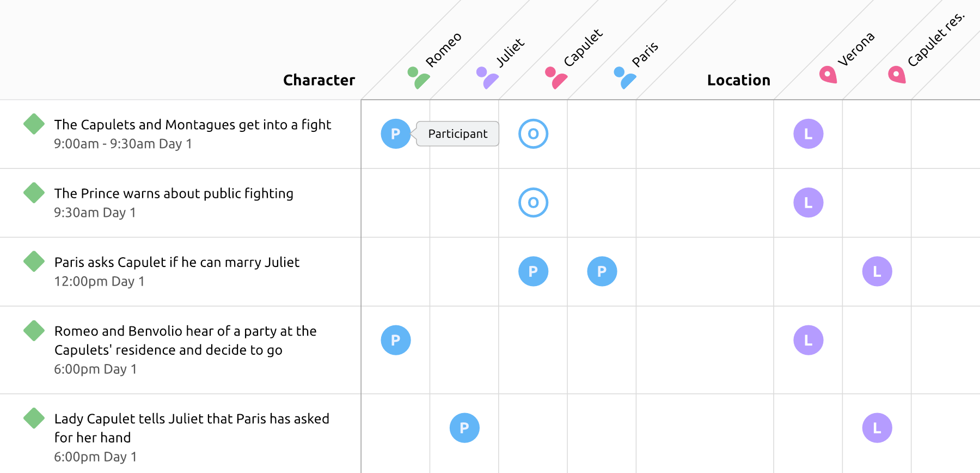Click the green diamond beside the fight event
Image resolution: width=980 pixels, height=473 pixels.
click(33, 124)
